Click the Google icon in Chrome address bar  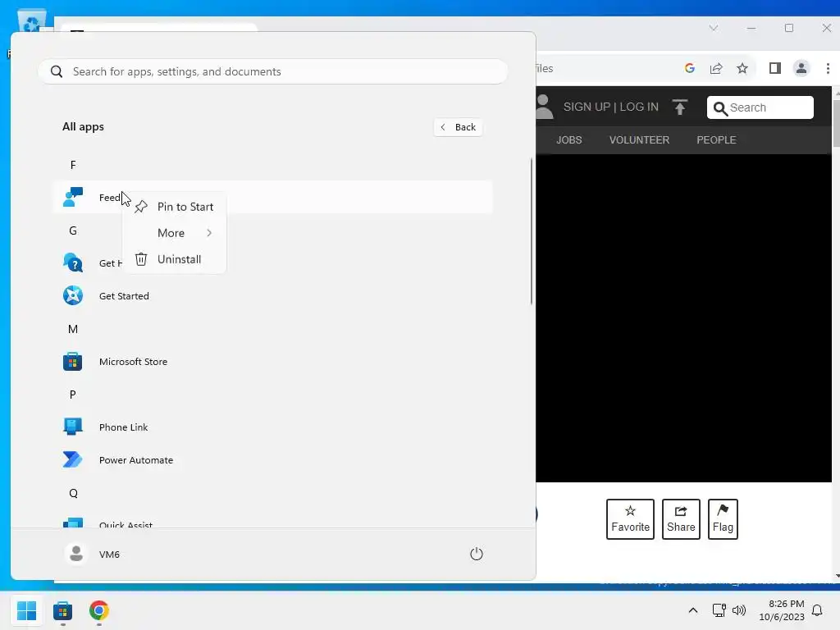click(689, 68)
